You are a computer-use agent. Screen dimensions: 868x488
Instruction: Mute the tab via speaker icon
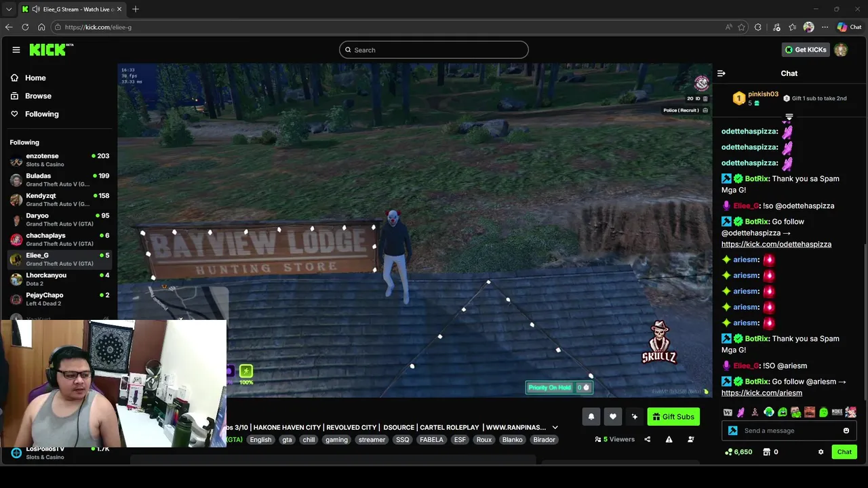point(36,9)
